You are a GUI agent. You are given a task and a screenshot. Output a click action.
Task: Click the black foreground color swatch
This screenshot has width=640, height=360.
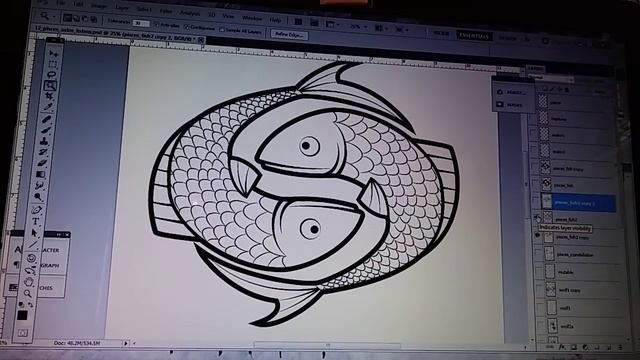click(x=22, y=315)
